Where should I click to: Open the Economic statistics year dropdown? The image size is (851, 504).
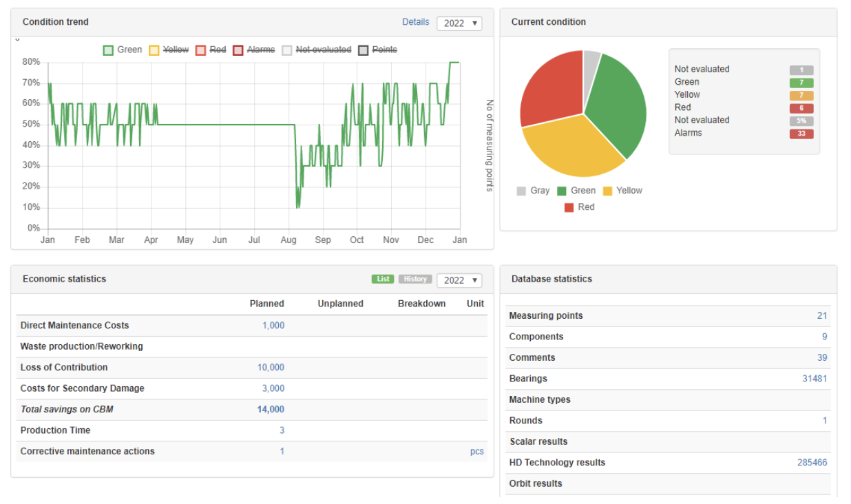pos(459,280)
